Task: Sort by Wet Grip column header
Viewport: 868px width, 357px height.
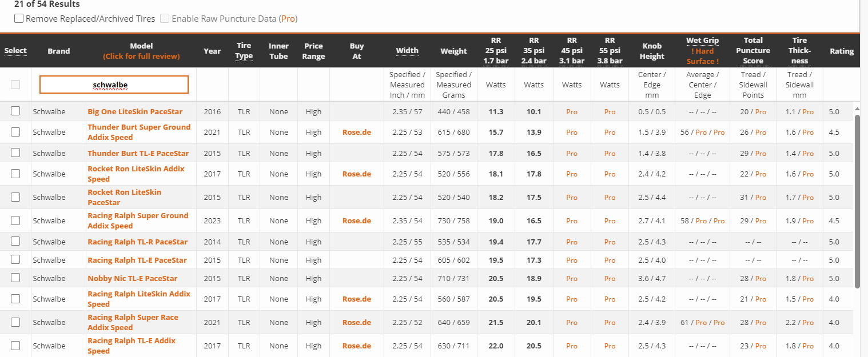Action: click(702, 41)
